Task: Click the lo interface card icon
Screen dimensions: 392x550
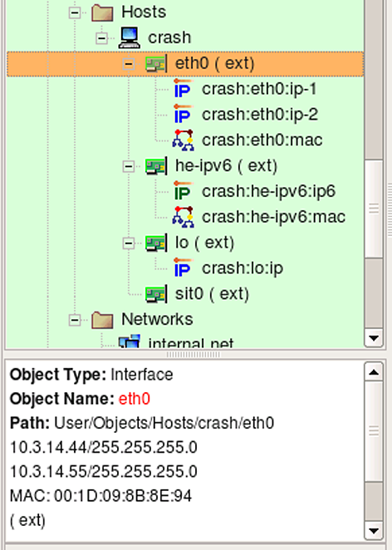Action: [x=156, y=243]
